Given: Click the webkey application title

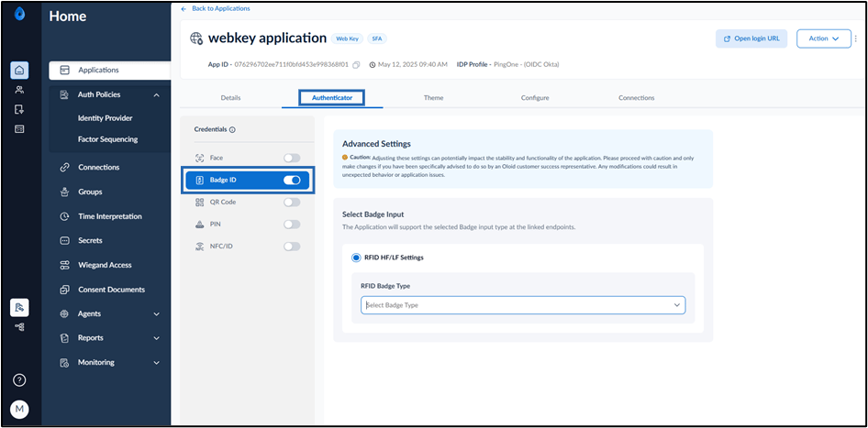Looking at the screenshot, I should (267, 38).
